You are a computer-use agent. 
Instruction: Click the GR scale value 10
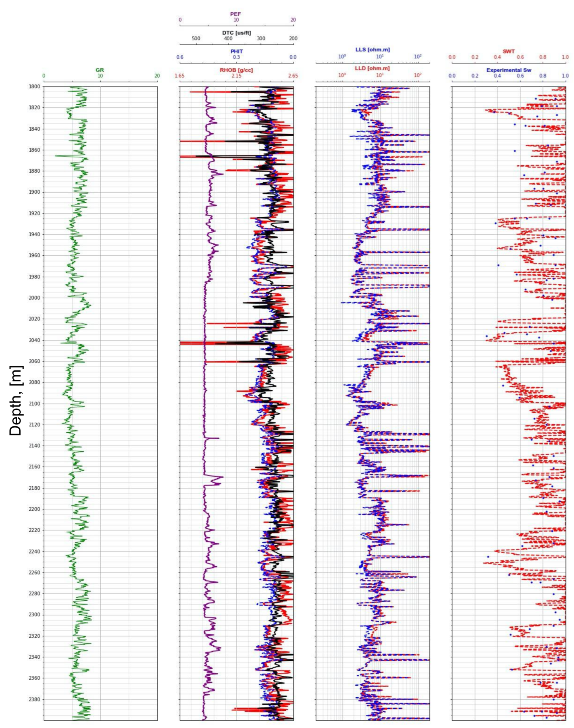tap(100, 76)
